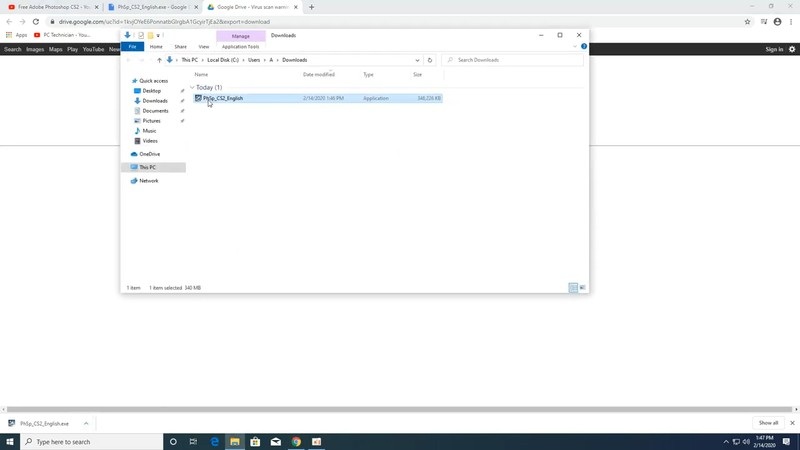
Task: Launch Microsoft Store from the taskbar
Action: [255, 441]
